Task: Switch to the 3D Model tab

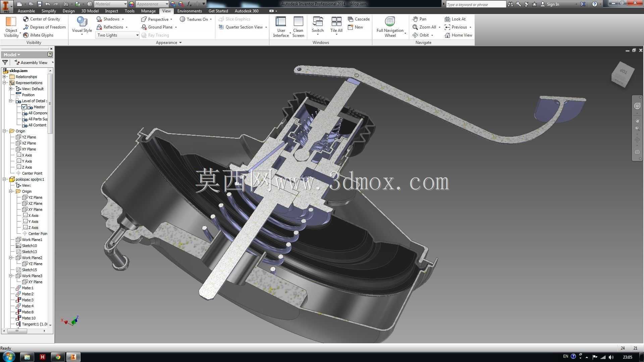Action: click(x=90, y=11)
